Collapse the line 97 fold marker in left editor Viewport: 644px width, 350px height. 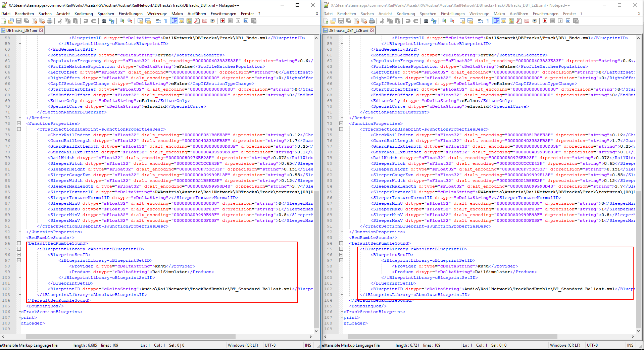(19, 260)
